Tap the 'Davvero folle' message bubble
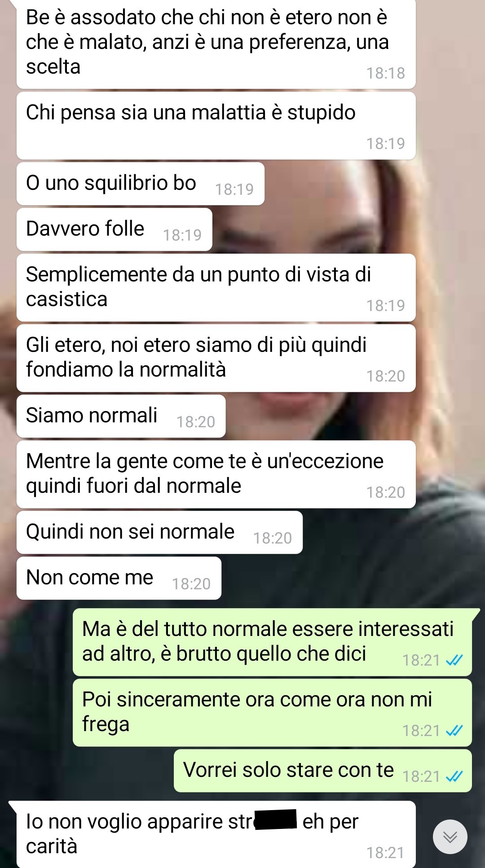The height and width of the screenshot is (868, 485). (x=115, y=229)
